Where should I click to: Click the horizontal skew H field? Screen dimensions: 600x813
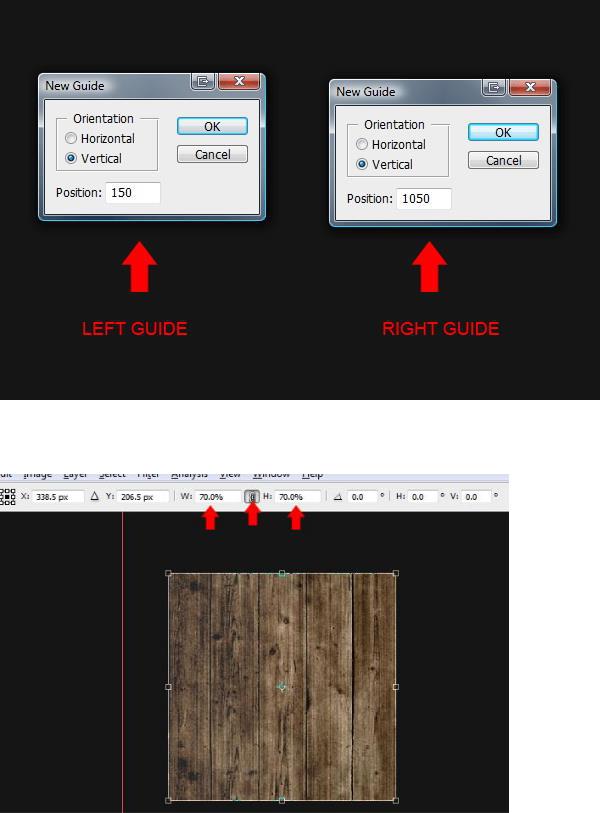pyautogui.click(x=422, y=497)
